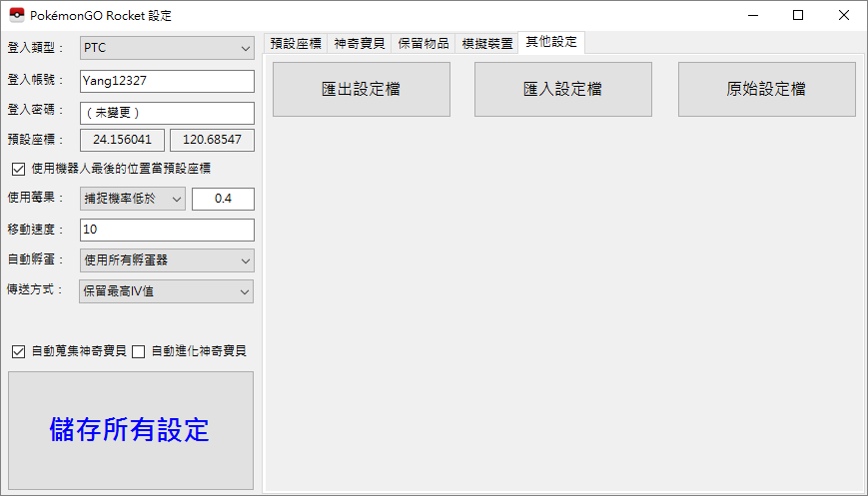
Task: Click the 移動速度 field showing 10
Action: tap(167, 230)
